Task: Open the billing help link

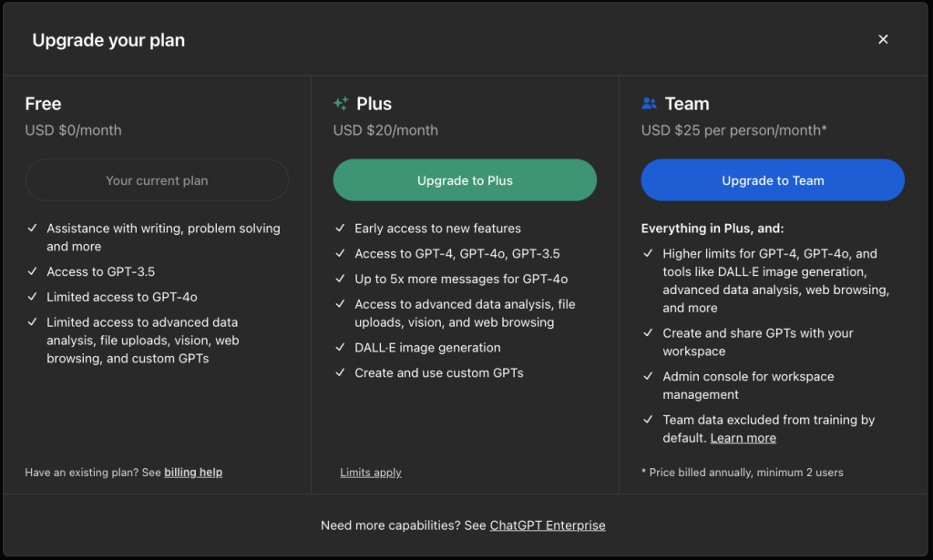Action: 193,473
